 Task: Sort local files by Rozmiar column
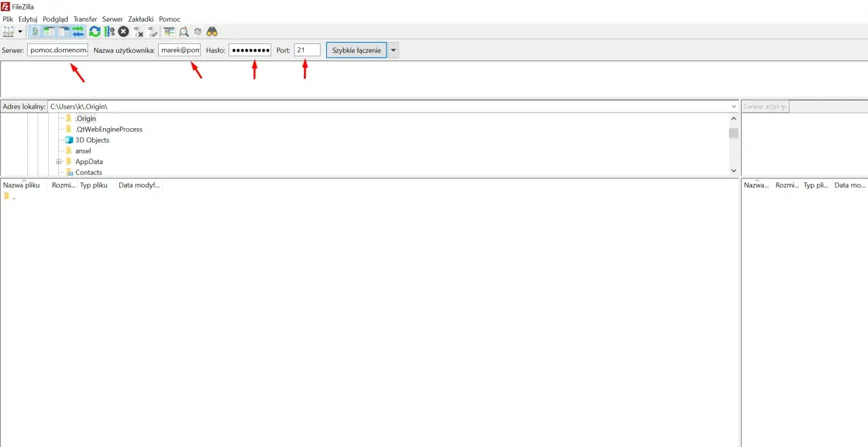tap(63, 184)
